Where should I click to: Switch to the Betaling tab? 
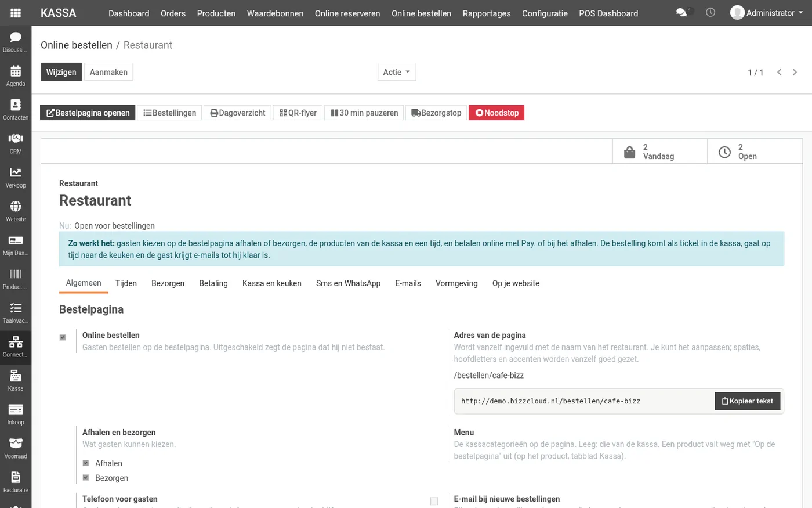click(213, 283)
